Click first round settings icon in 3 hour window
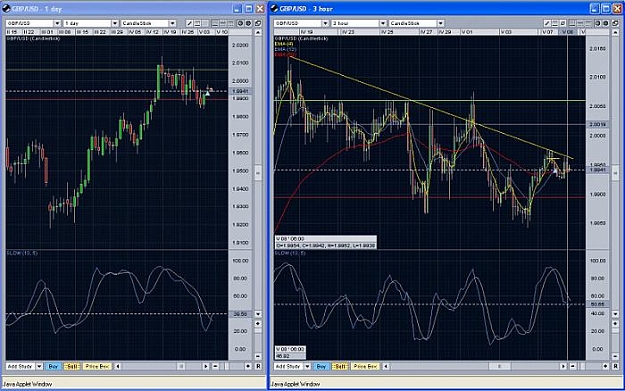The height and width of the screenshot is (391, 625). coord(597,23)
